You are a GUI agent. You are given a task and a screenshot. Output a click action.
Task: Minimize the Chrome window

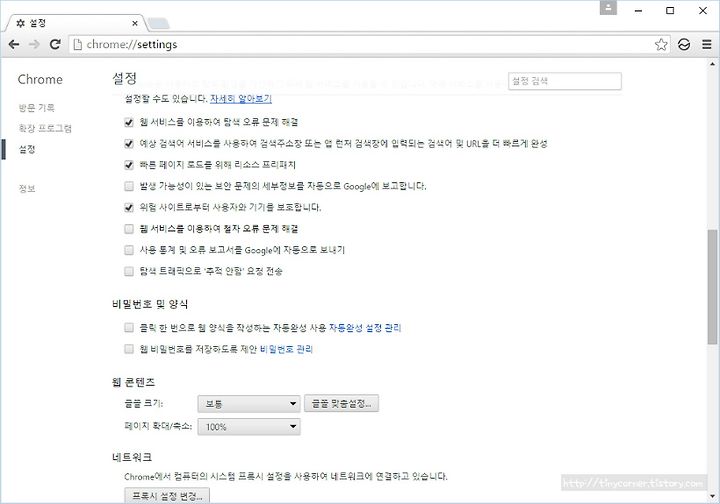(x=638, y=10)
